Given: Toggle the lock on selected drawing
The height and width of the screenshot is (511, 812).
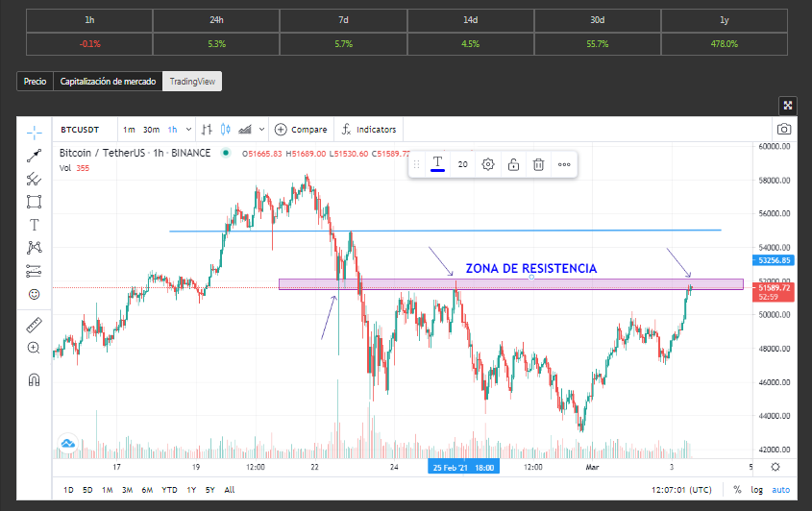Looking at the screenshot, I should click(x=513, y=164).
